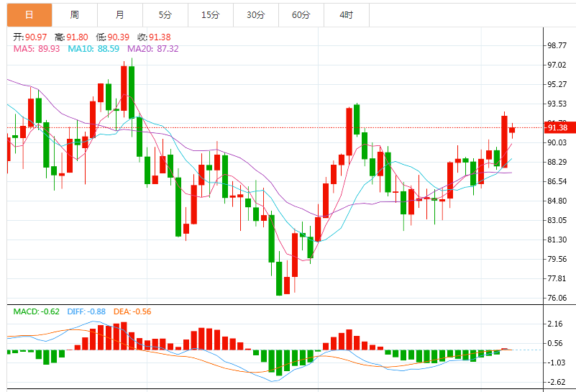Click the 77.81 price axis label
576x392 pixels.
pos(557,278)
